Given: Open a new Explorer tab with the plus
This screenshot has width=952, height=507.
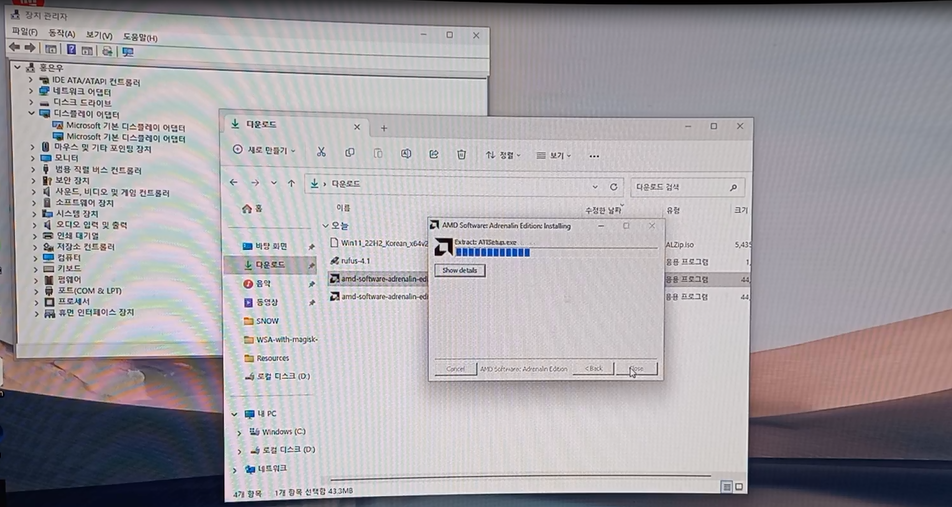Looking at the screenshot, I should click(384, 128).
